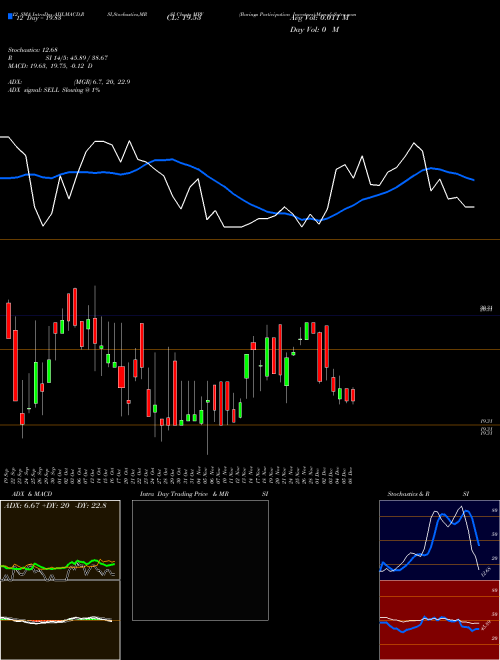
Task: Click the 'ADX: 6.67 +DY: 20 -DY: 22.8' header
Action: click(x=55, y=506)
